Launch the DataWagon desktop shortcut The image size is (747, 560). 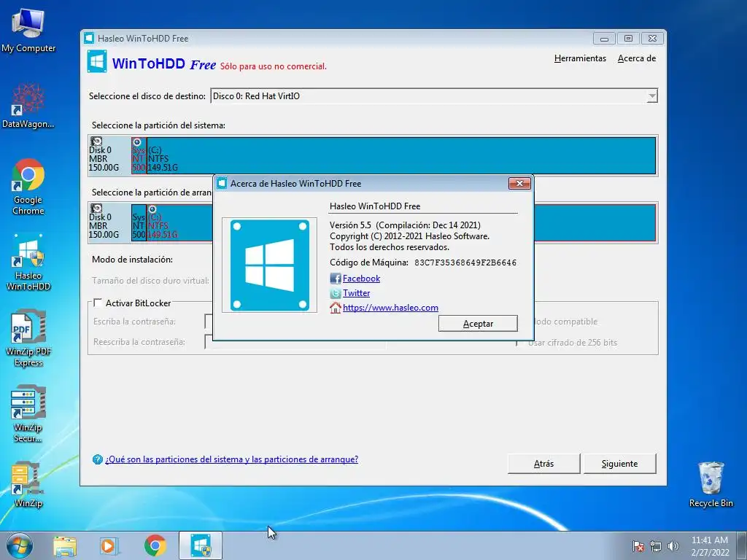point(28,106)
